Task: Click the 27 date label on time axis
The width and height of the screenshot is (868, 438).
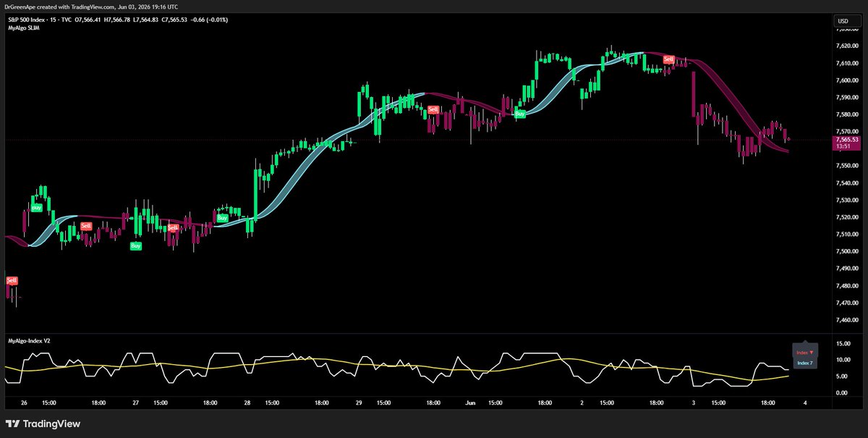Action: tap(135, 403)
